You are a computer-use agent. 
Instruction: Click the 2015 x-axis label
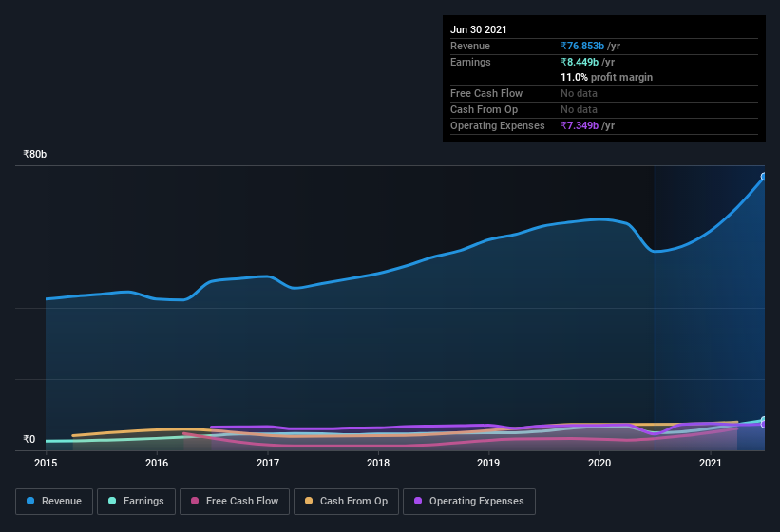point(46,463)
